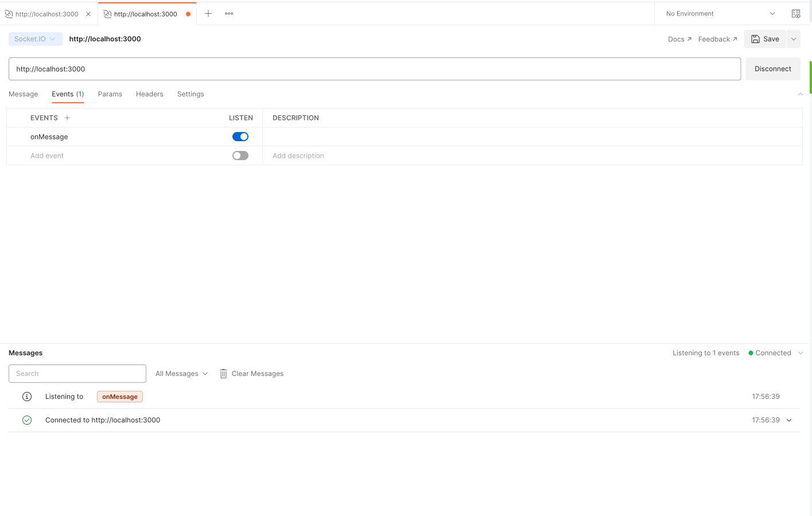Disable listening for the onMessage event
The height and width of the screenshot is (516, 812).
tap(240, 137)
